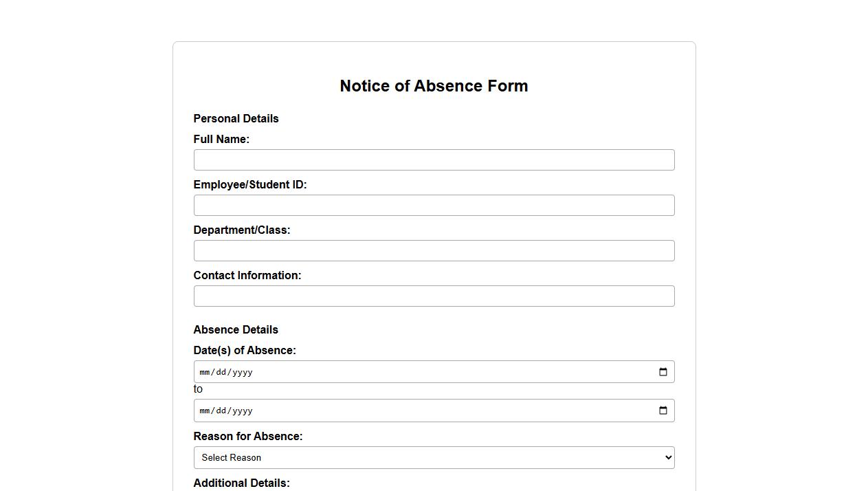
Task: Click the Additional Details label
Action: pos(241,483)
